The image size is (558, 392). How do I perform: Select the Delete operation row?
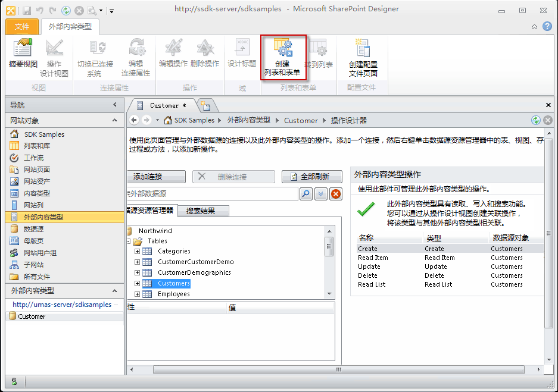pyautogui.click(x=450, y=275)
